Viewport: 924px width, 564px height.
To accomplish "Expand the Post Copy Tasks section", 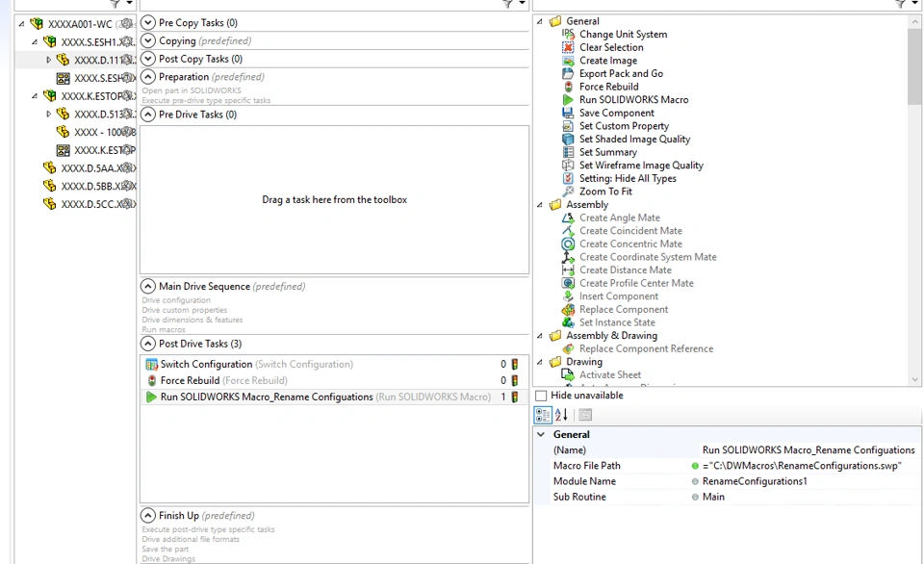I will 148,59.
